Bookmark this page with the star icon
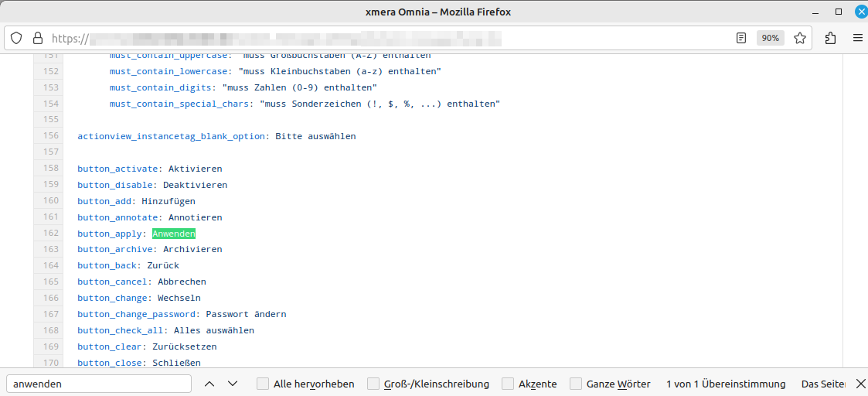 click(x=800, y=38)
